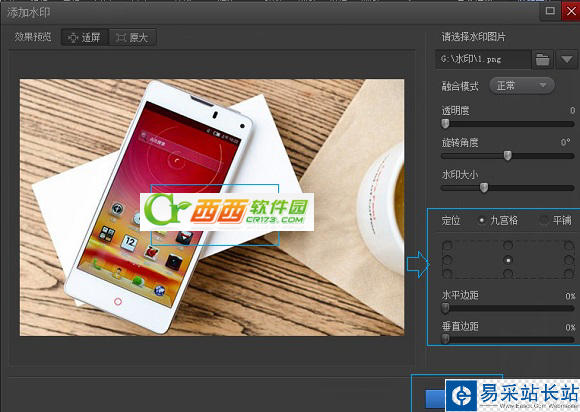Image resolution: width=580 pixels, height=412 pixels.
Task: Switch preview to 原大 original size
Action: 132,37
